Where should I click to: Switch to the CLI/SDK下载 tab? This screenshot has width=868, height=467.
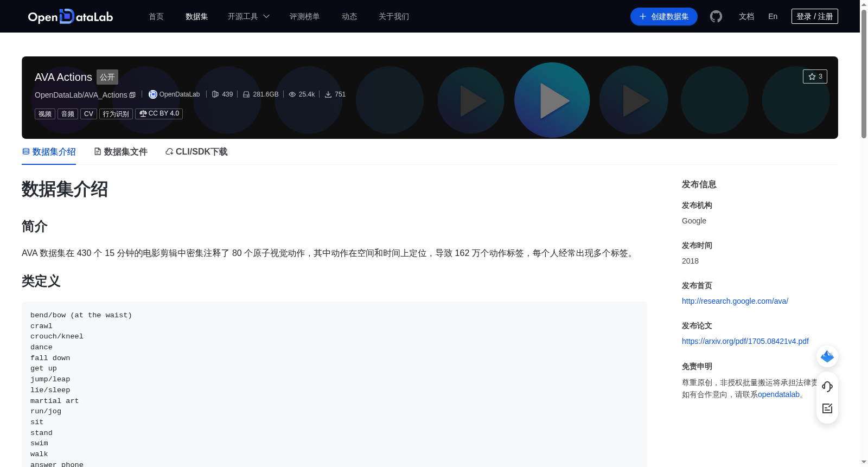pos(196,152)
